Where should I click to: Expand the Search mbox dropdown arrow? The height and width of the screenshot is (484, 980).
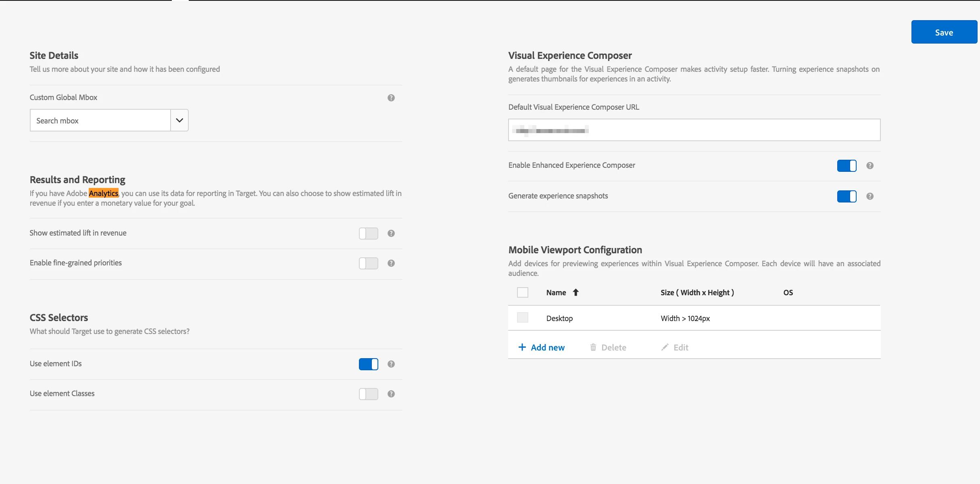tap(179, 120)
